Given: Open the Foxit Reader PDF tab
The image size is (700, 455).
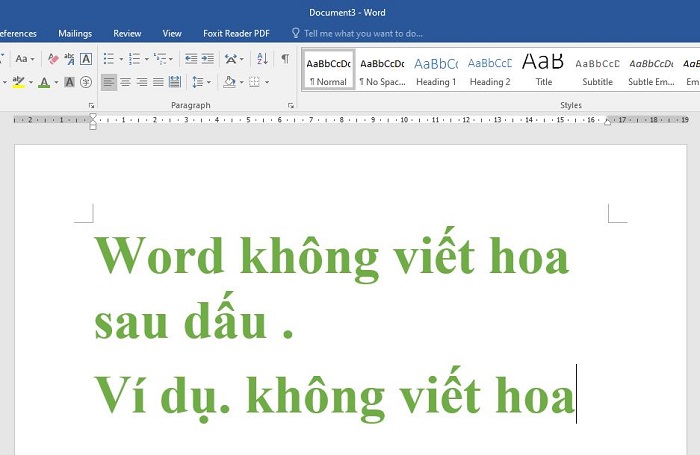Looking at the screenshot, I should 236,33.
